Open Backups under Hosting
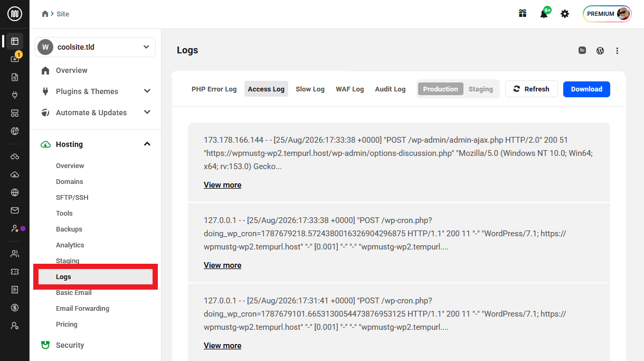The width and height of the screenshot is (644, 361). coord(69,229)
